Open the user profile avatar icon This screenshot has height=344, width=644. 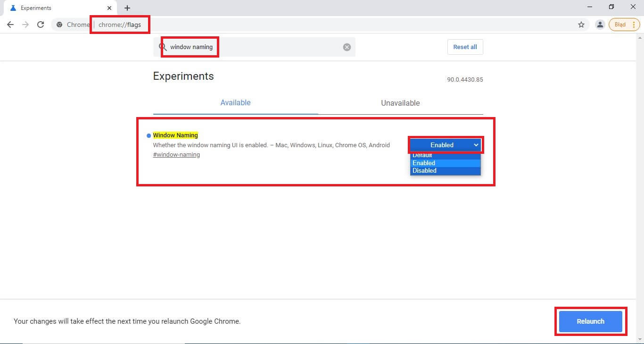point(600,25)
